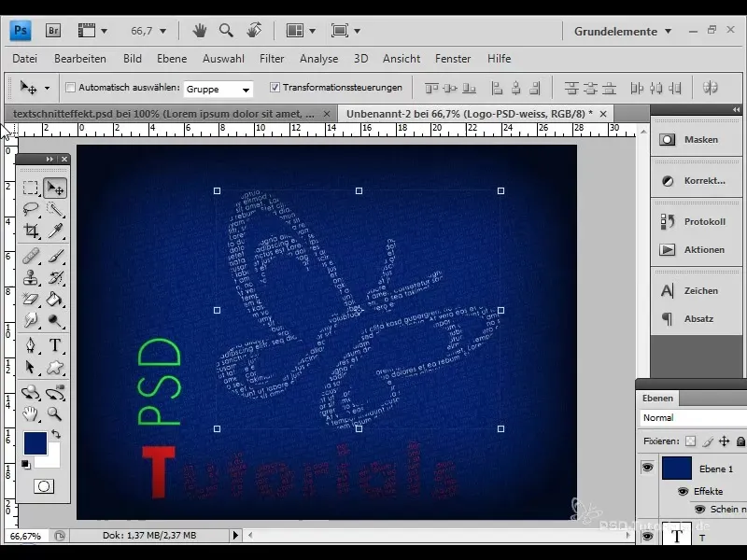
Task: Select the Type tool
Action: pos(55,344)
